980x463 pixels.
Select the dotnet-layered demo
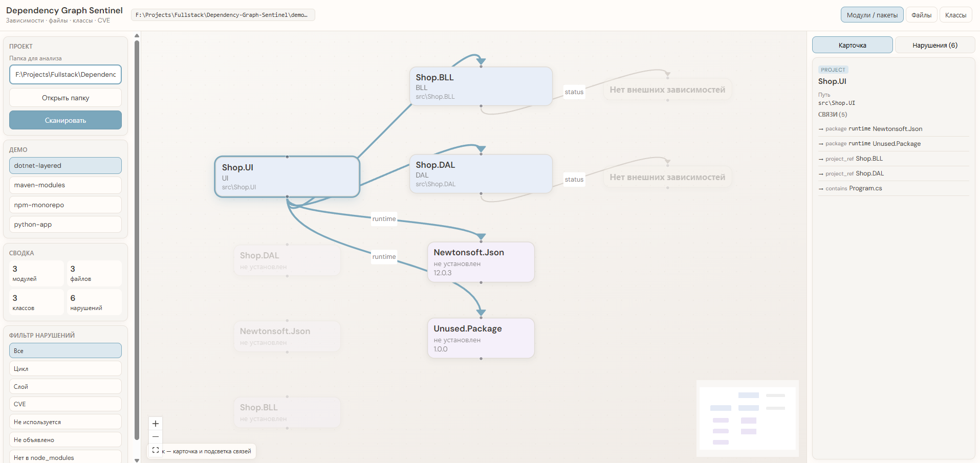click(x=66, y=165)
